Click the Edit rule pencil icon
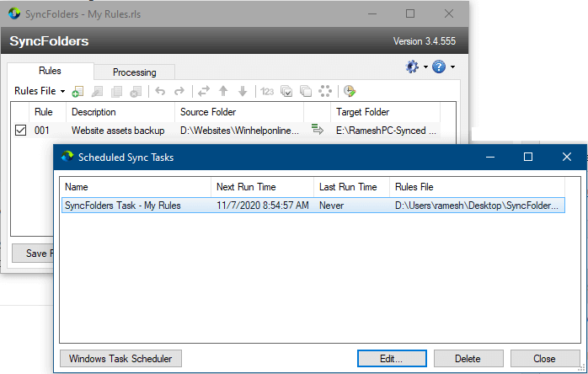This screenshot has width=588, height=374. point(97,91)
